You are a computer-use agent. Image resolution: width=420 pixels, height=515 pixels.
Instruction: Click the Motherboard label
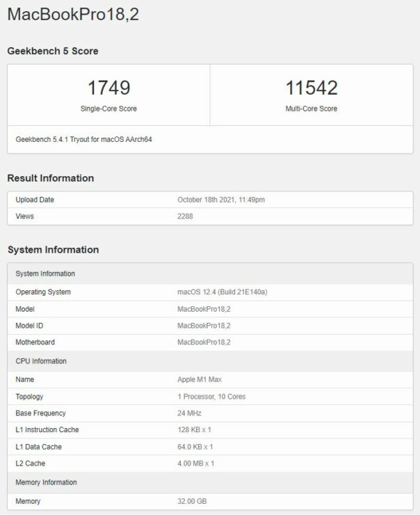(x=35, y=342)
